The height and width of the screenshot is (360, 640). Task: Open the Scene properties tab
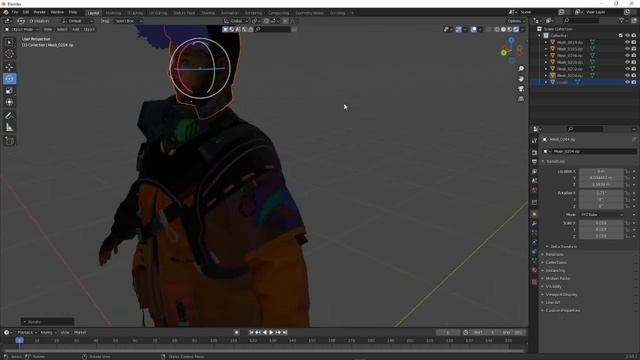[x=534, y=180]
